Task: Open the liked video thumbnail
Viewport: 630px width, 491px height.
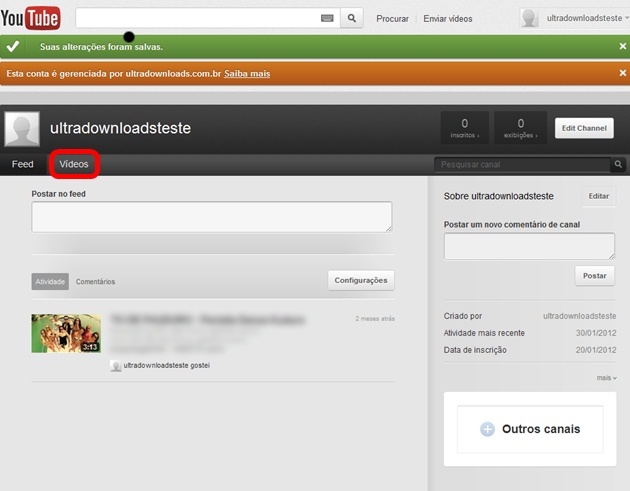Action: [66, 333]
